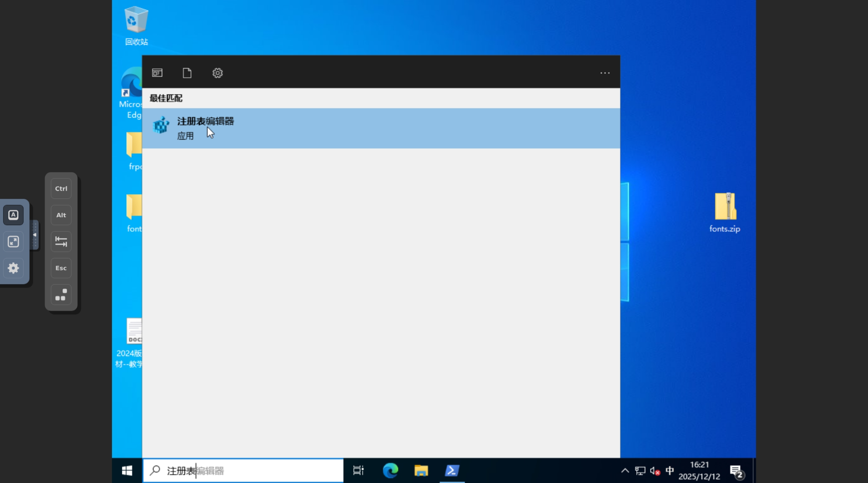The image size is (868, 483).
Task: Launch Microsoft Edge from the taskbar
Action: (390, 471)
